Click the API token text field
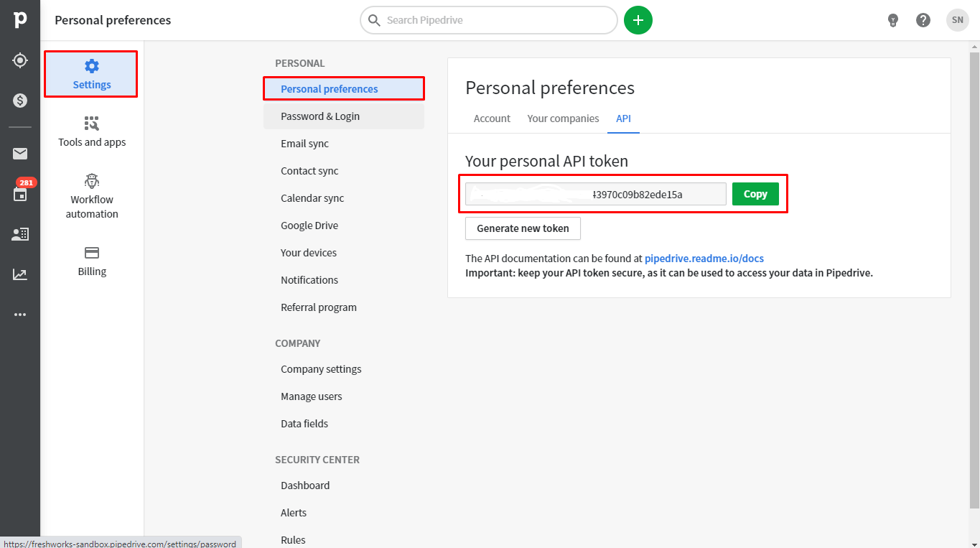The image size is (980, 548). pyautogui.click(x=596, y=194)
